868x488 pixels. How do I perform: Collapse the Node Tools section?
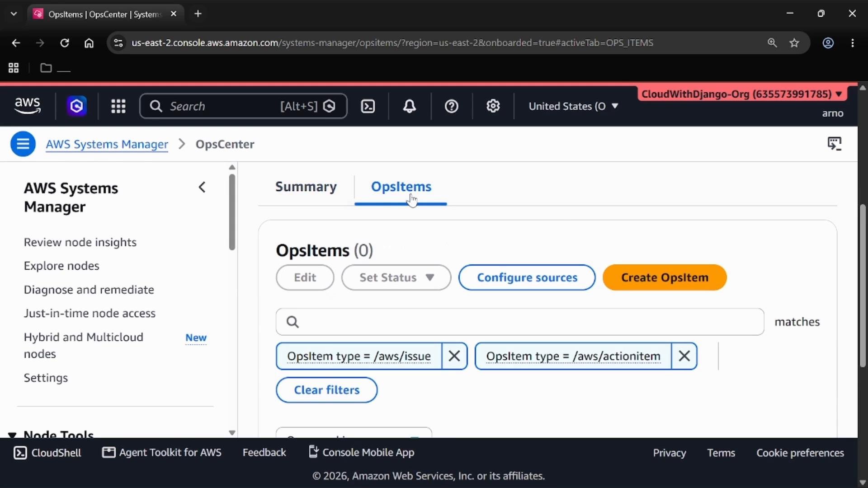[12, 435]
